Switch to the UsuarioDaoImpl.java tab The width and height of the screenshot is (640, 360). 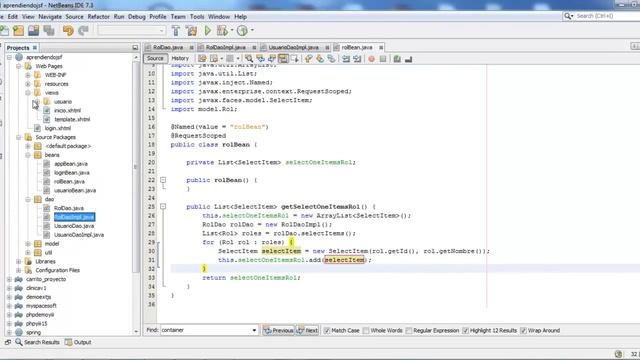click(x=293, y=47)
